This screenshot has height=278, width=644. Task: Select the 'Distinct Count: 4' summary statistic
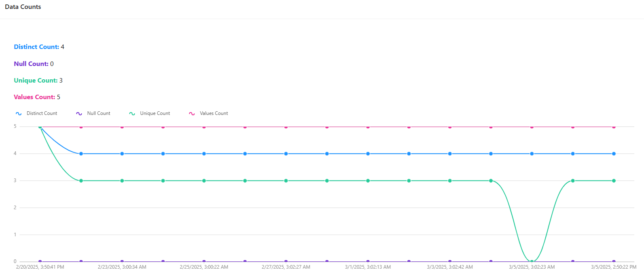coord(39,47)
